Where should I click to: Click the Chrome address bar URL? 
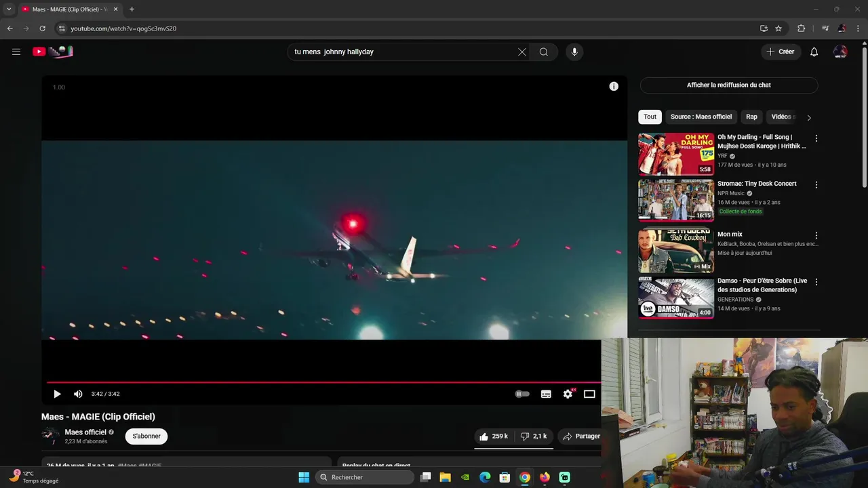click(x=123, y=28)
